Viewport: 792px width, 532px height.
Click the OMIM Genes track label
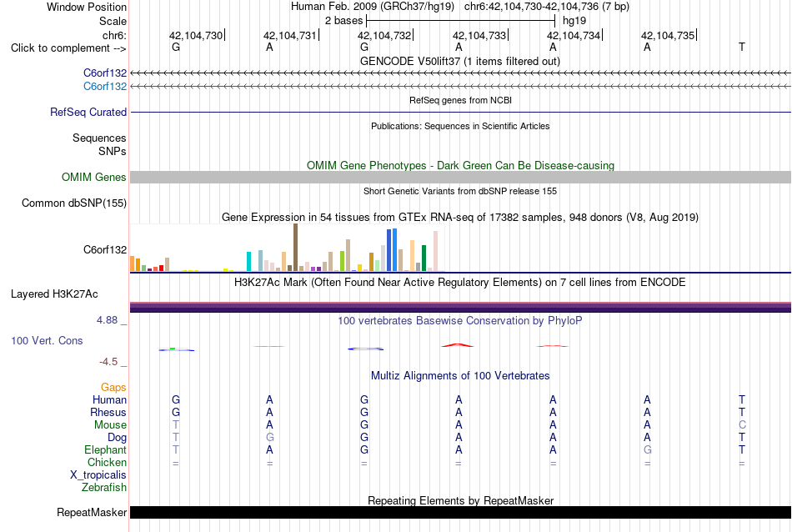coord(93,178)
